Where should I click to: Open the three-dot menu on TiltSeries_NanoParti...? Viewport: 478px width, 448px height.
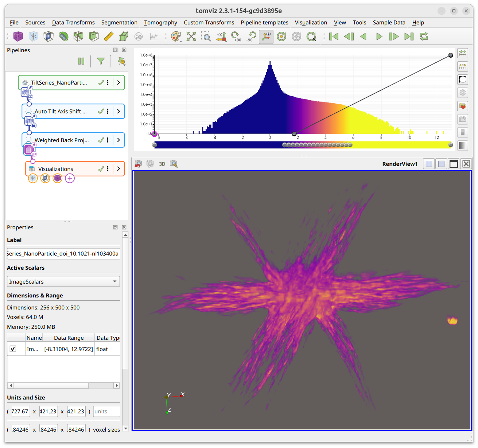pyautogui.click(x=108, y=83)
